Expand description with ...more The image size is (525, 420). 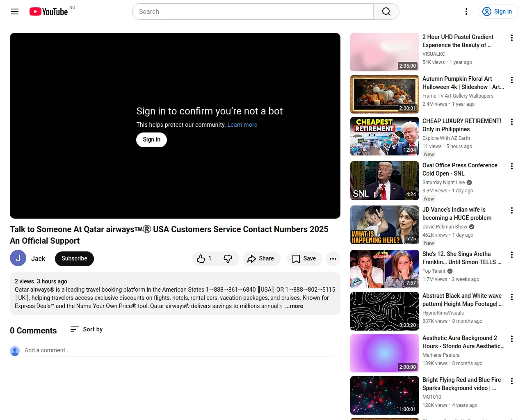click(294, 306)
